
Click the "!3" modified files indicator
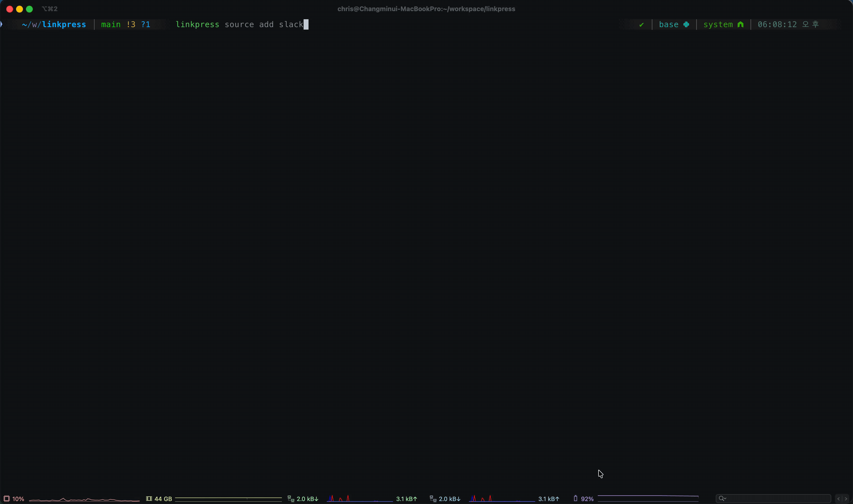click(x=131, y=24)
